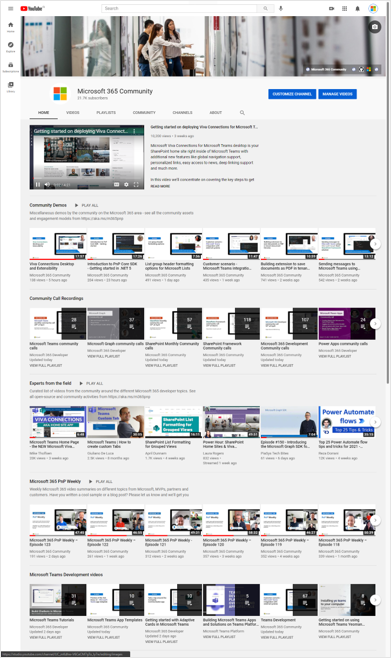Open the hamburger guide menu
Screen dimensions: 391x658
point(10,8)
